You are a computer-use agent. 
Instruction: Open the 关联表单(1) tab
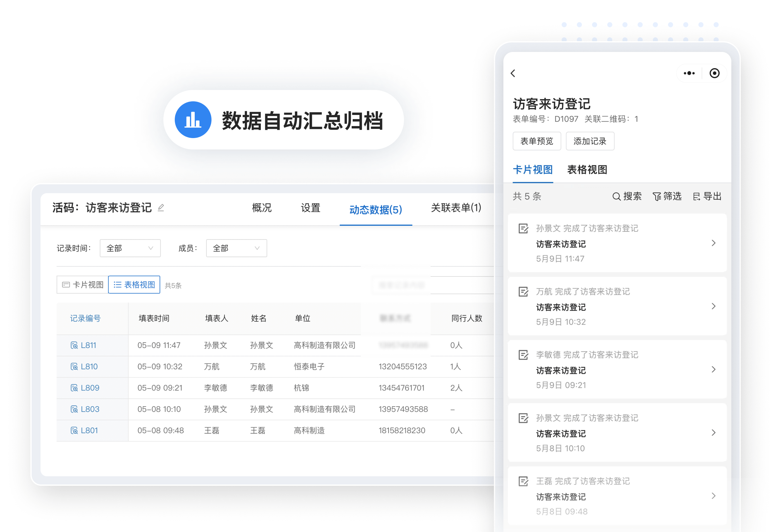click(x=456, y=208)
